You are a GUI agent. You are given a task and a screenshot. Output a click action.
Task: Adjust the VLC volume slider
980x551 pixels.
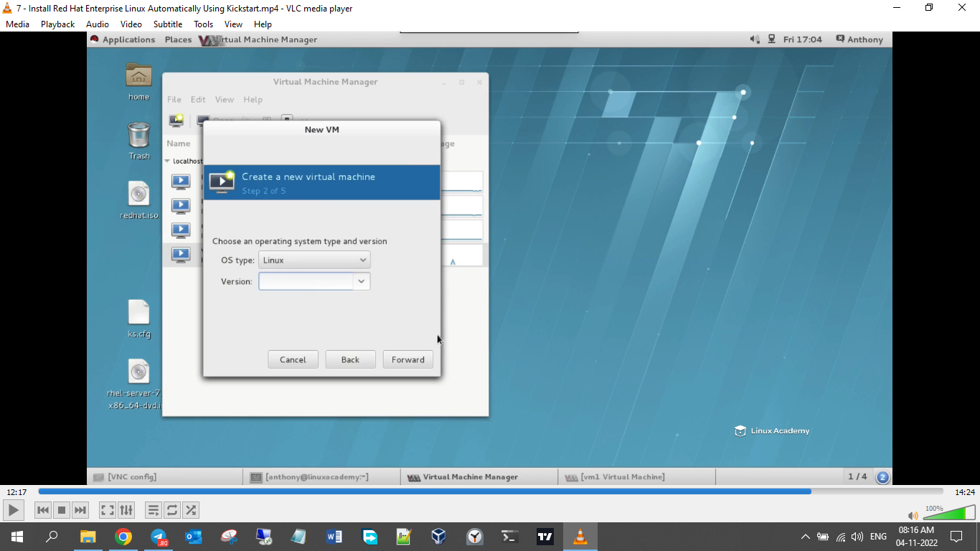coord(948,512)
